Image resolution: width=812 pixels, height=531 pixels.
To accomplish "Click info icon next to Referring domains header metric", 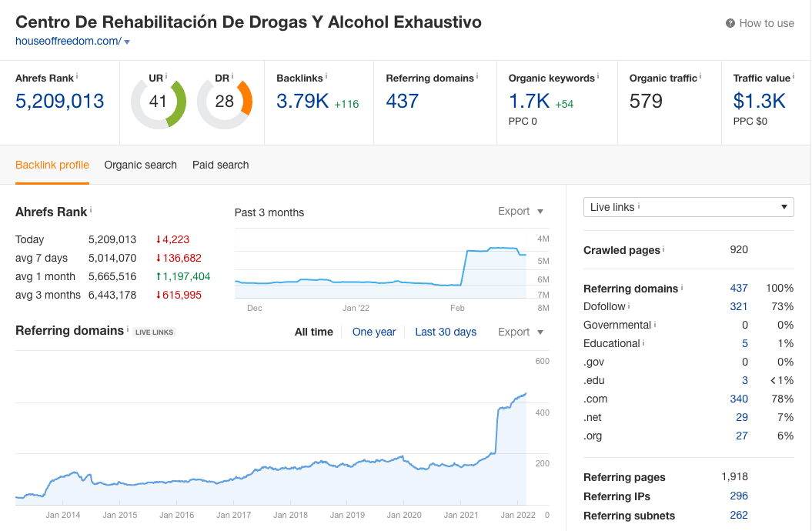I will (x=477, y=76).
